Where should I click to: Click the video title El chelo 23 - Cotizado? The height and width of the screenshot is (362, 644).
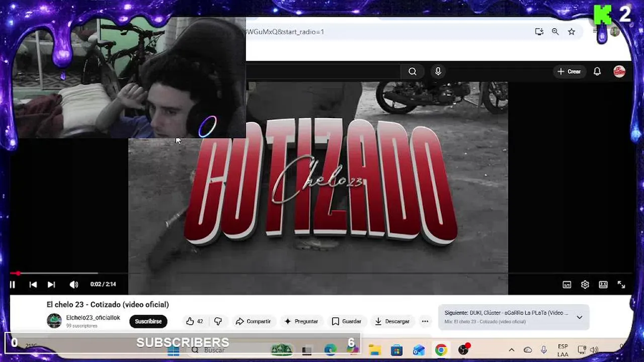108,305
